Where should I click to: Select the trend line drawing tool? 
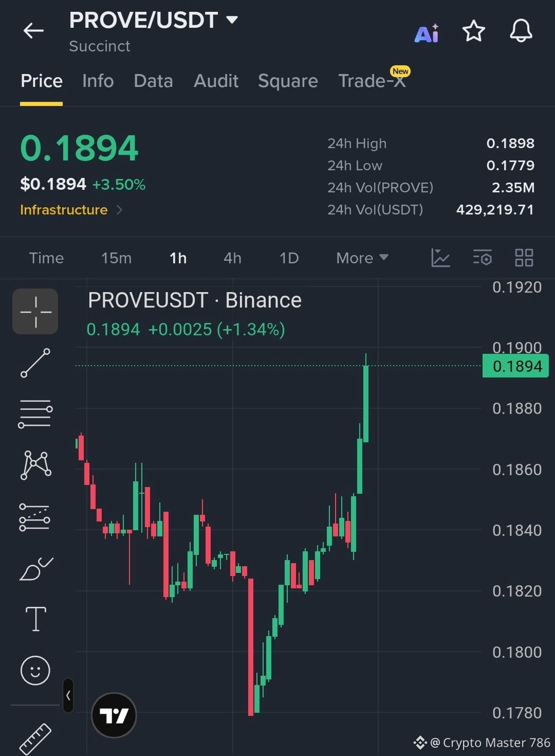coord(35,363)
